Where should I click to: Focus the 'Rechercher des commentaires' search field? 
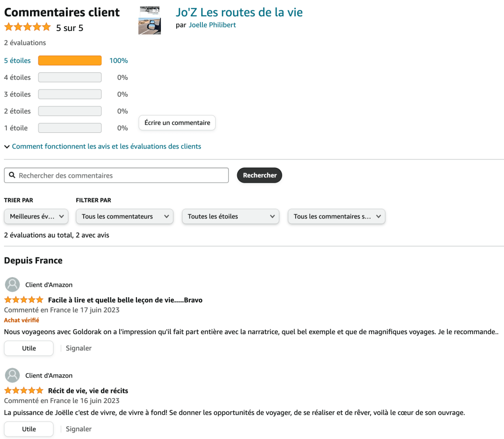coord(121,176)
